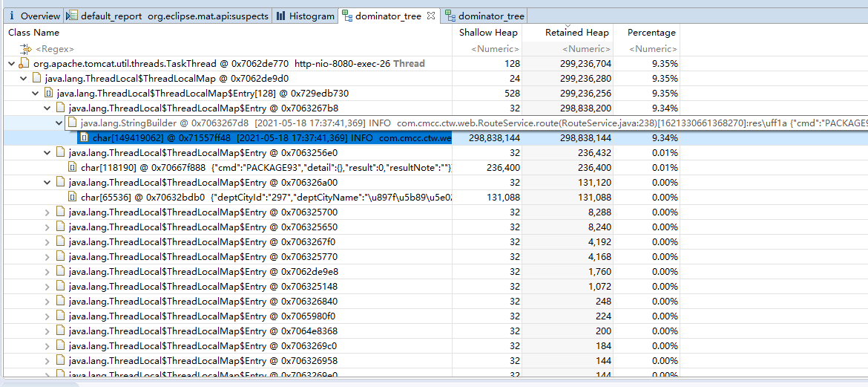Expand Entry @ 0x706325650 node

pyautogui.click(x=47, y=227)
